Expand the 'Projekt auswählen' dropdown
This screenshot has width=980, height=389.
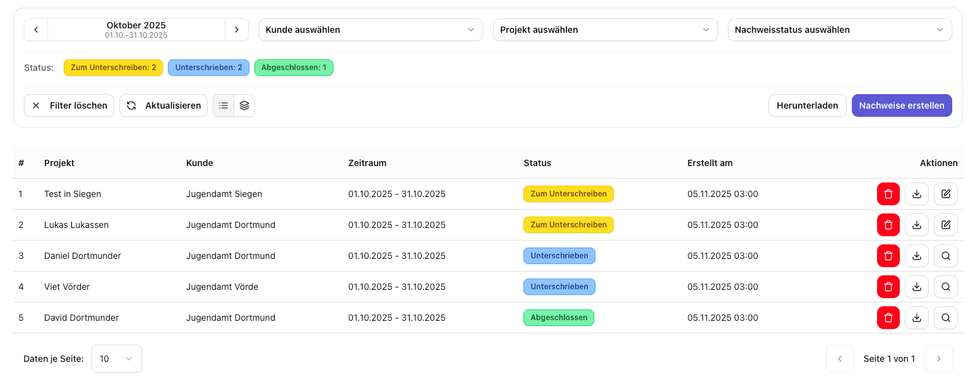(605, 30)
